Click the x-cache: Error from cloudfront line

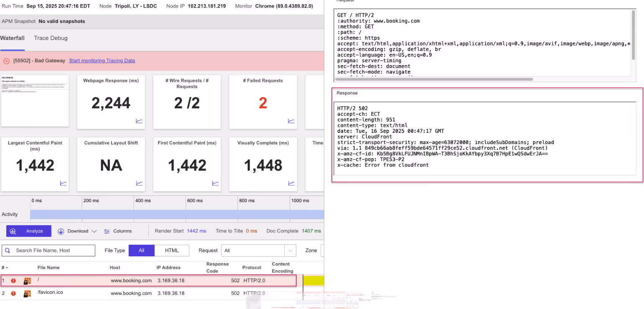tap(383, 165)
